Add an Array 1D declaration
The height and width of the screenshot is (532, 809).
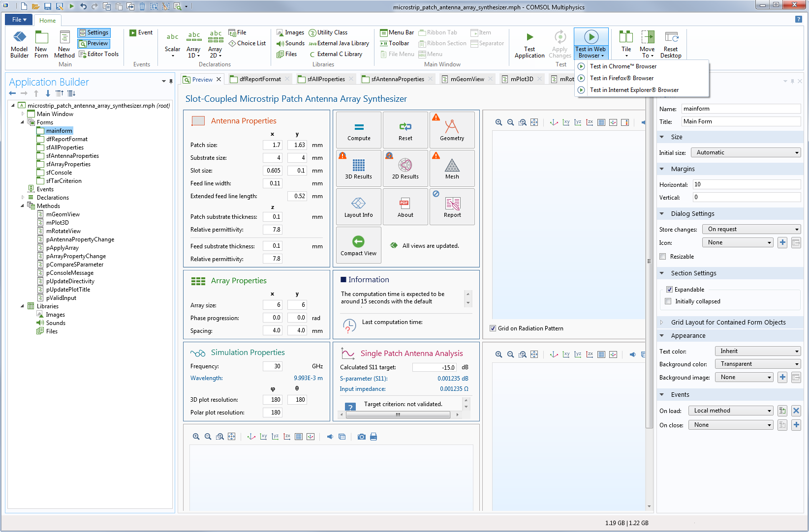click(x=193, y=44)
